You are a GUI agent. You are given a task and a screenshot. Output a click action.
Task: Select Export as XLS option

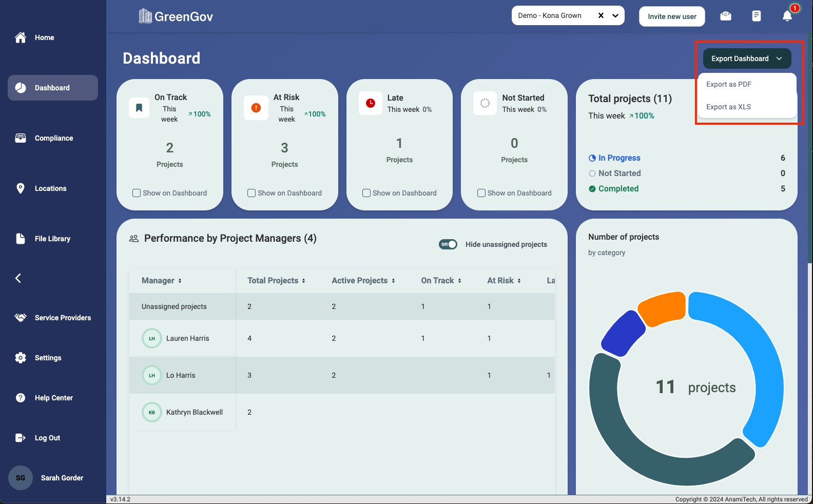click(x=728, y=107)
